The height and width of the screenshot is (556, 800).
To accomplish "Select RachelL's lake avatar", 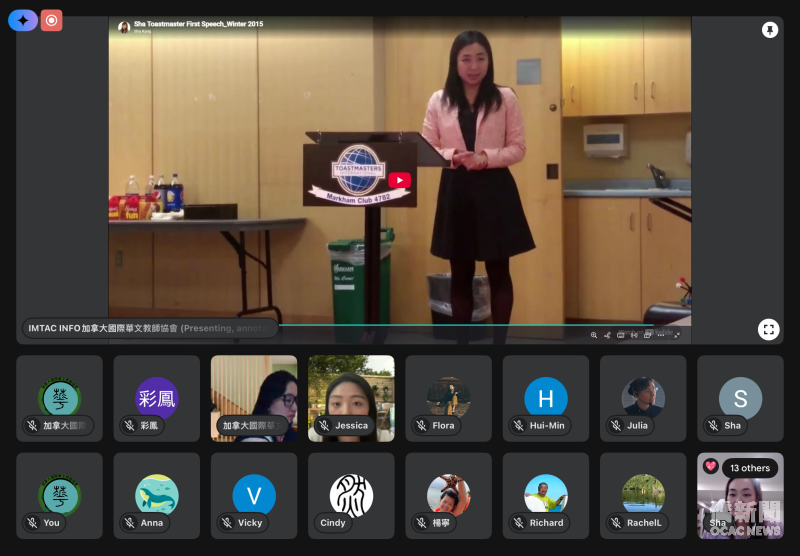I will point(643,495).
